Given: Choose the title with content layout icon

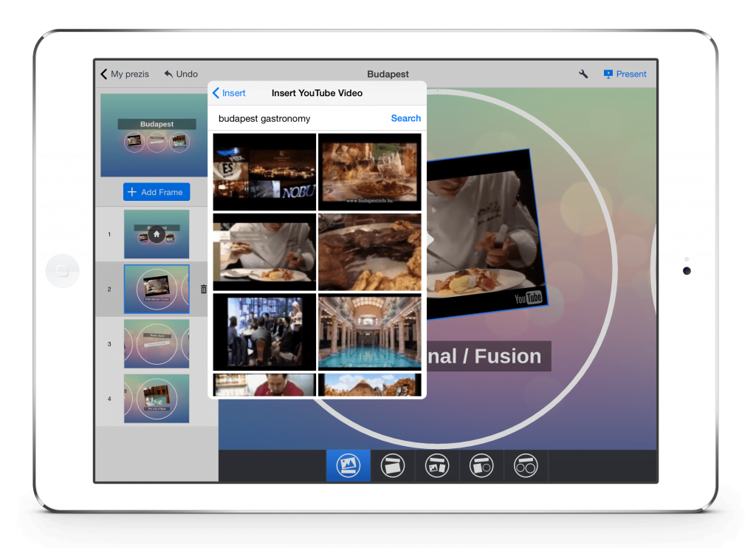Looking at the screenshot, I should coord(393,466).
